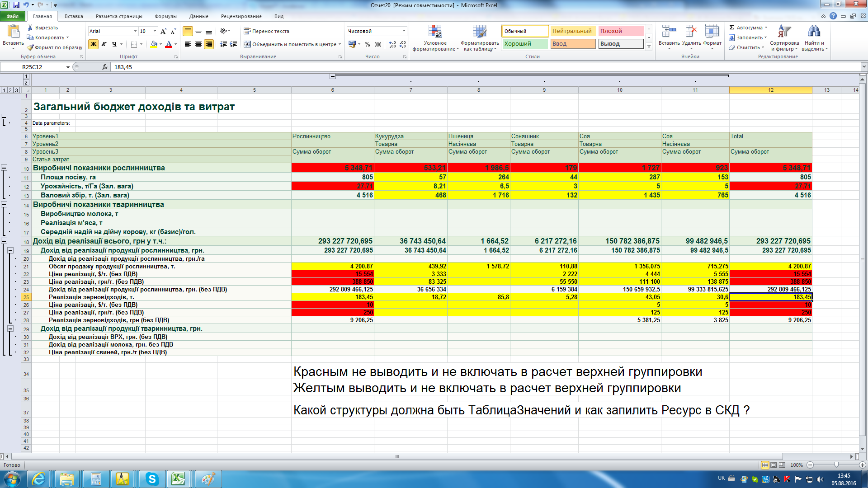This screenshot has height=488, width=868.
Task: Increase cell indent
Action: point(234,44)
